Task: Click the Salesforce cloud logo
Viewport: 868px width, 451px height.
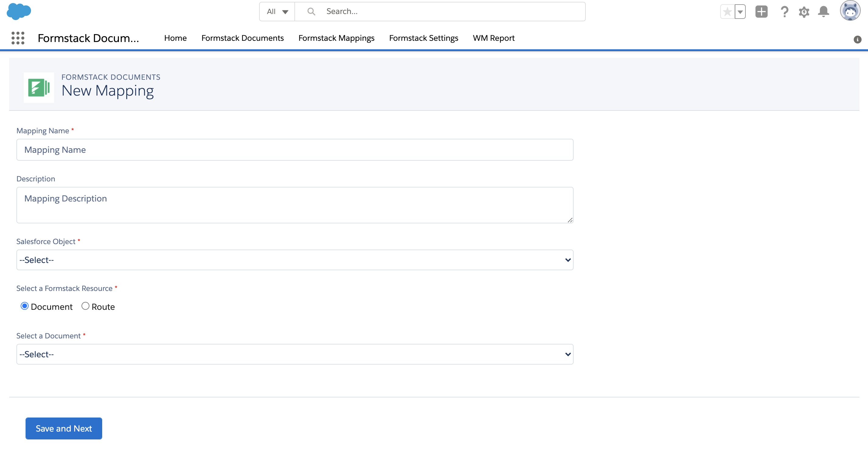Action: [x=19, y=12]
